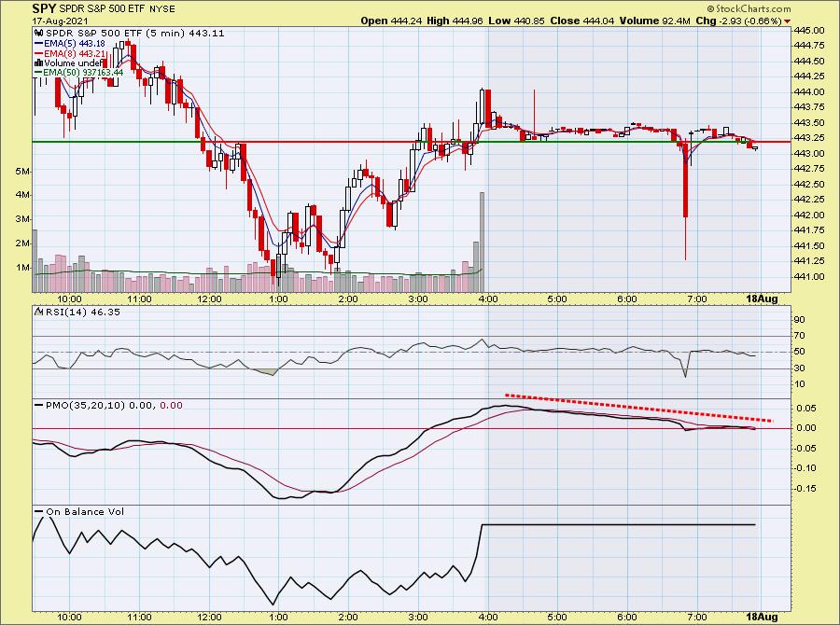Click the volume bars icon beside Volume undef
Image resolution: width=840 pixels, height=625 pixels.
[x=38, y=63]
